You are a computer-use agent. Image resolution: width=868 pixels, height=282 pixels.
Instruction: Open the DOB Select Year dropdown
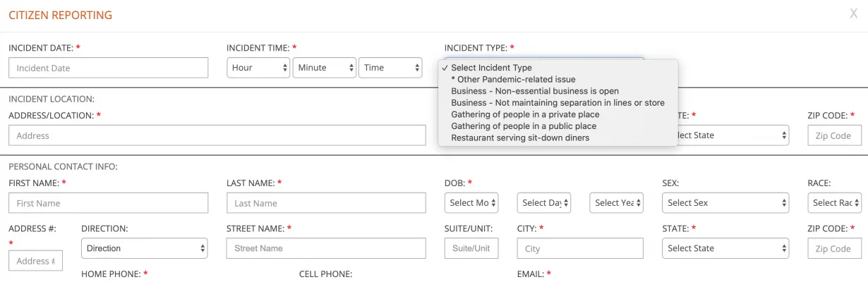[x=617, y=203]
